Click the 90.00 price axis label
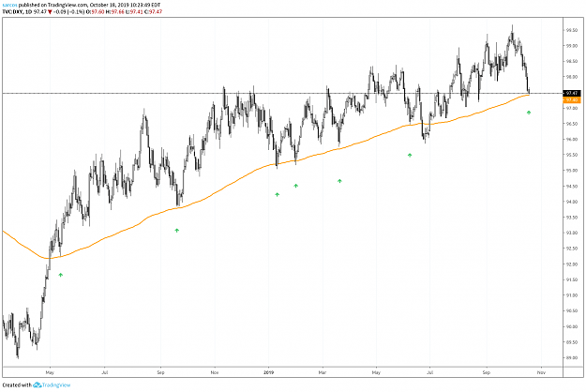Image resolution: width=586 pixels, height=392 pixels. coord(571,326)
